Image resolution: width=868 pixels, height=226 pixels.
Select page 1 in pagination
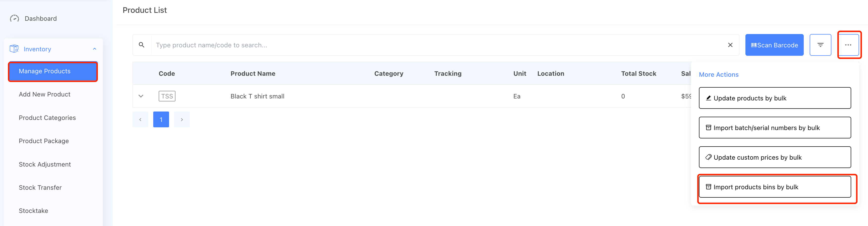point(161,119)
